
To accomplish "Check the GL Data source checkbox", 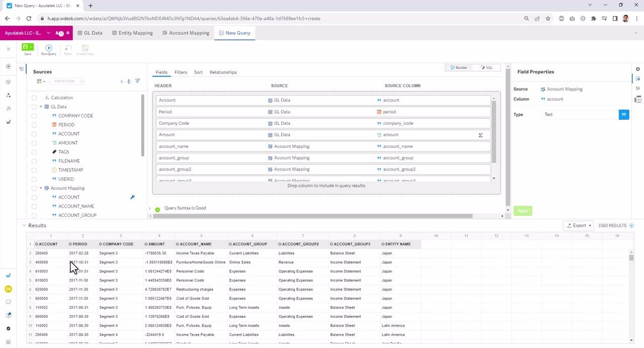I will (34, 107).
